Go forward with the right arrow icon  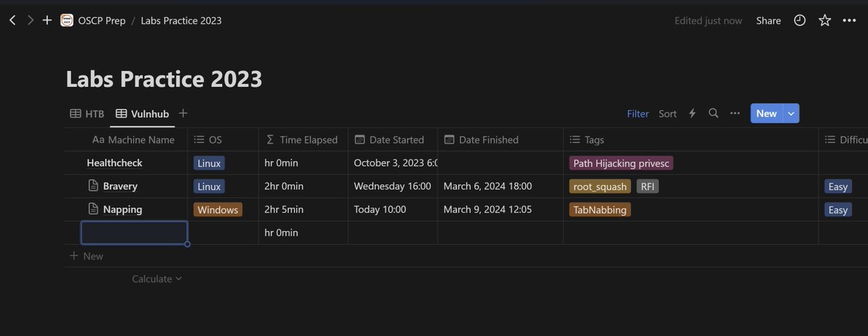point(30,20)
